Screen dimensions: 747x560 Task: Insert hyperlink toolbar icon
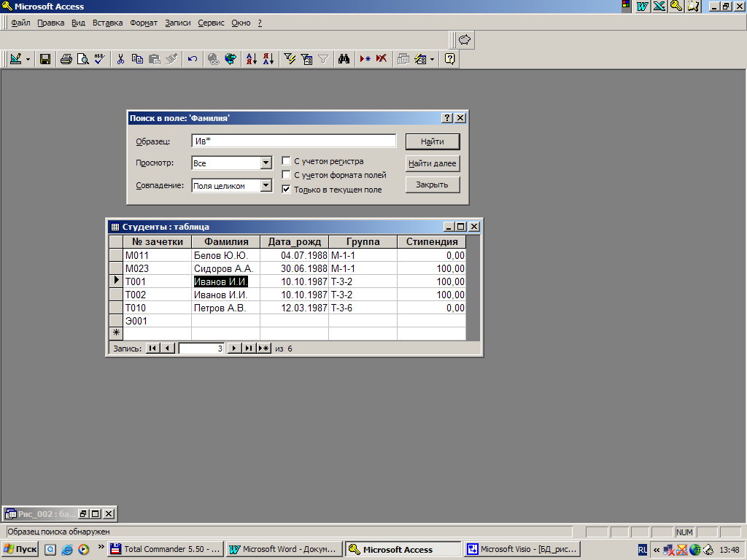click(x=214, y=59)
